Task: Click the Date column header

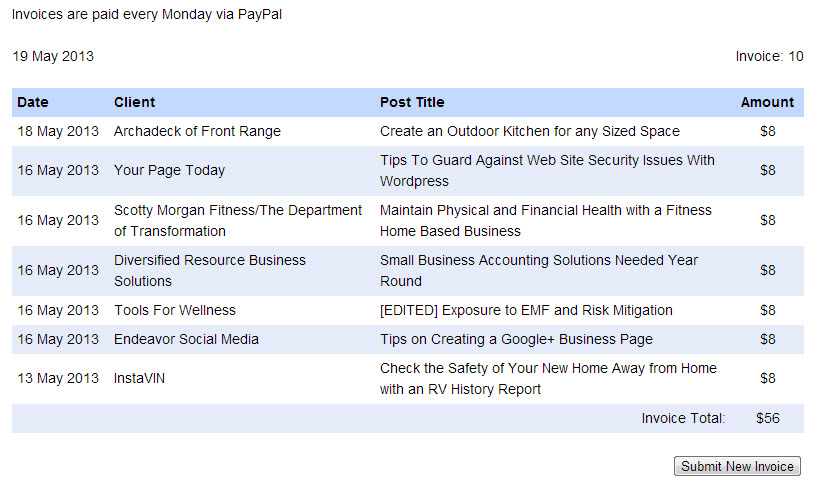Action: click(x=33, y=102)
